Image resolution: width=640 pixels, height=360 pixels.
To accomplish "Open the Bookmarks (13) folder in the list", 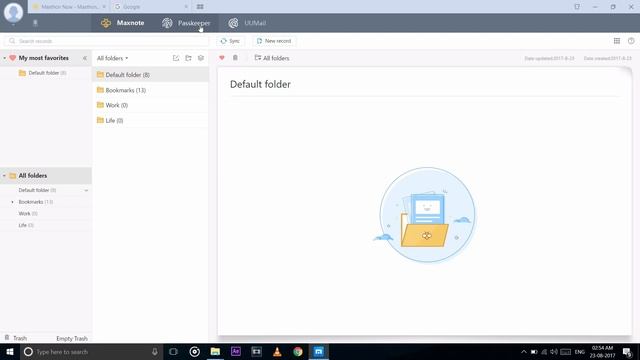I will tap(151, 90).
